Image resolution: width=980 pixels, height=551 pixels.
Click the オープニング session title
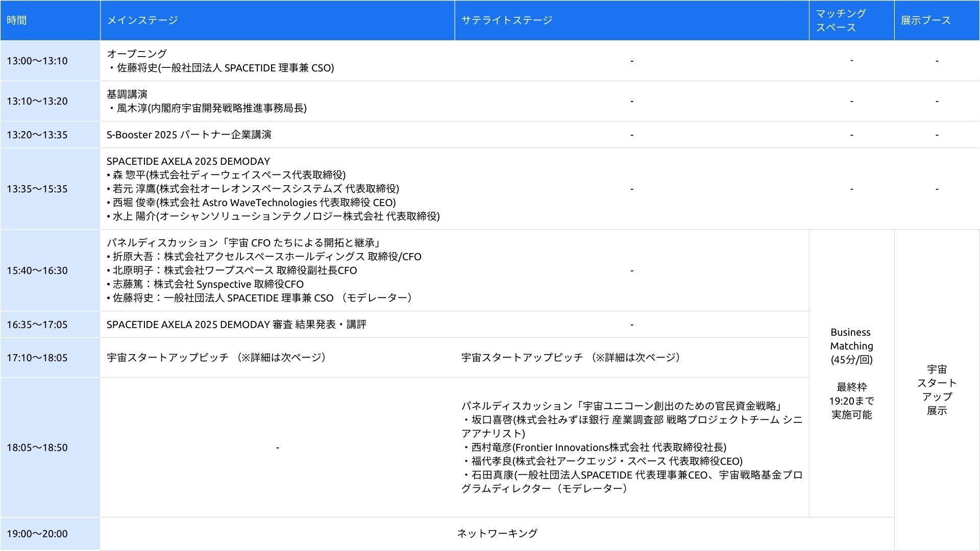point(137,54)
